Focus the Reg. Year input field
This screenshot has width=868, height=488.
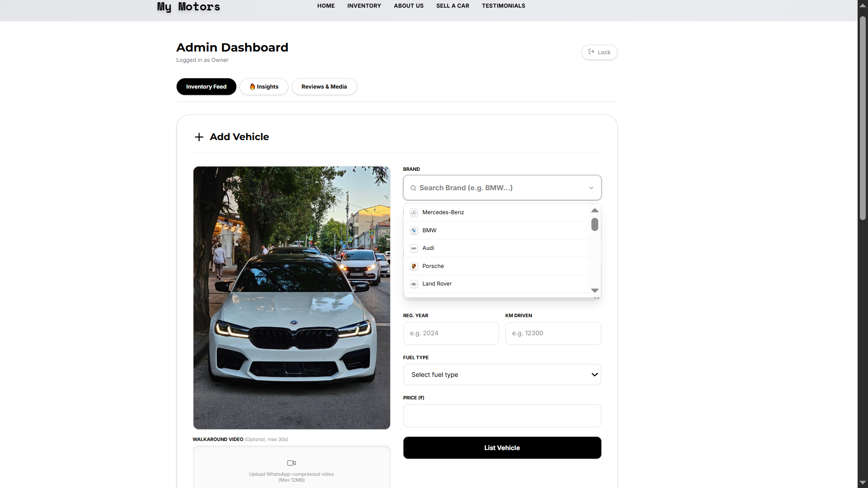click(x=451, y=333)
